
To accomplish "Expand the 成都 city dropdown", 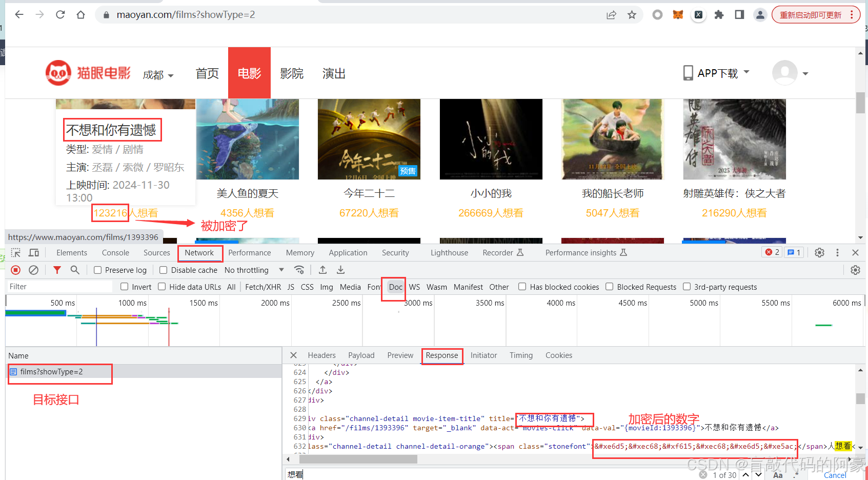I will (x=158, y=75).
